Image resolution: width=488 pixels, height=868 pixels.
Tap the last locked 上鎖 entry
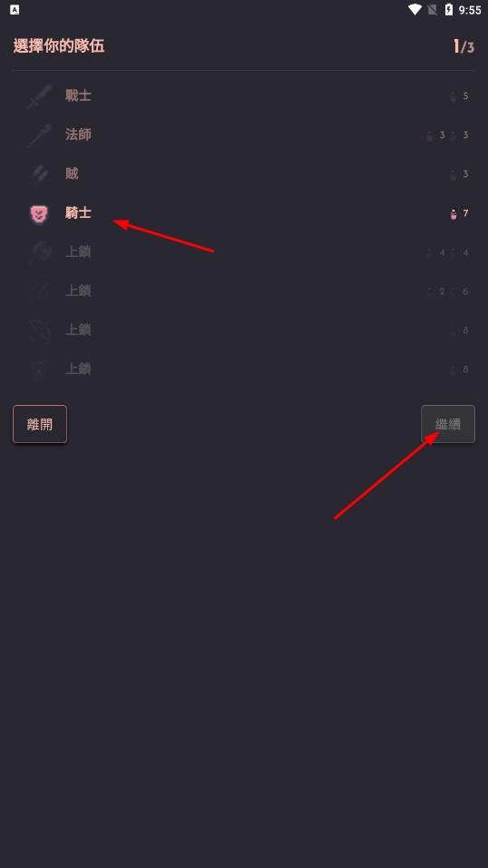tap(244, 369)
